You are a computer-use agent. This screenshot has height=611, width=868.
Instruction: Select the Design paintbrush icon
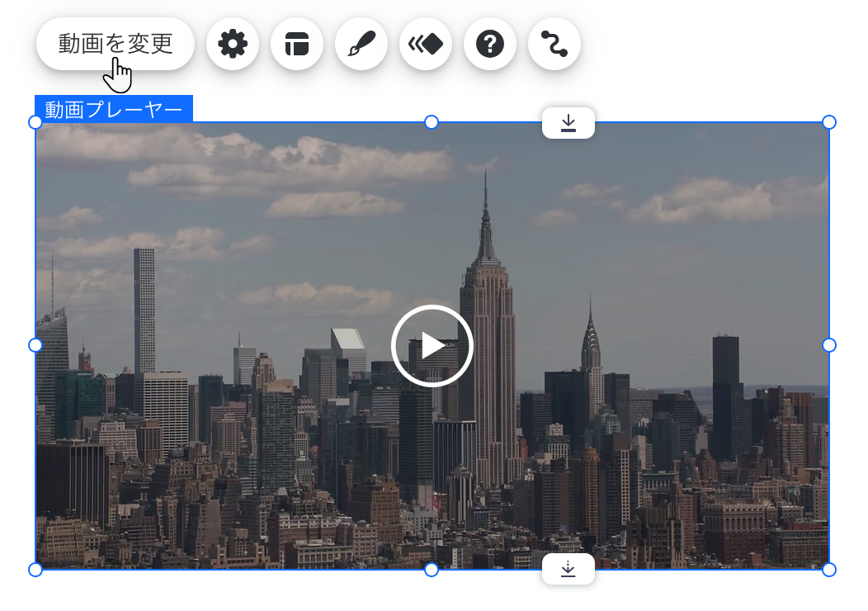pyautogui.click(x=361, y=44)
